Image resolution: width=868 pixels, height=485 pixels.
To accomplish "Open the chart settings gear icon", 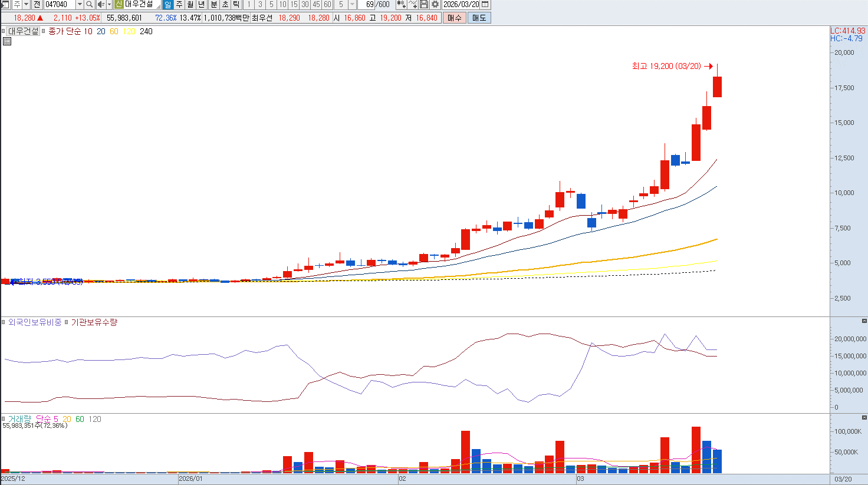I will point(435,4).
